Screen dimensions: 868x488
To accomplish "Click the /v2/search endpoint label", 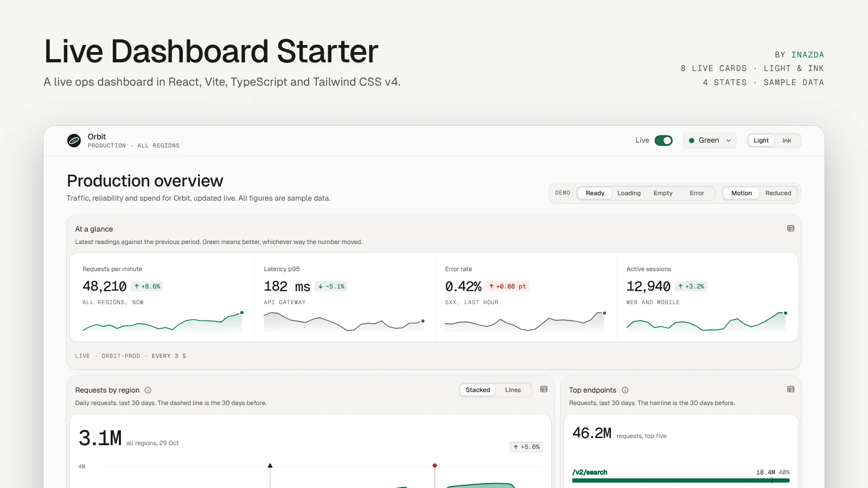I will click(590, 472).
